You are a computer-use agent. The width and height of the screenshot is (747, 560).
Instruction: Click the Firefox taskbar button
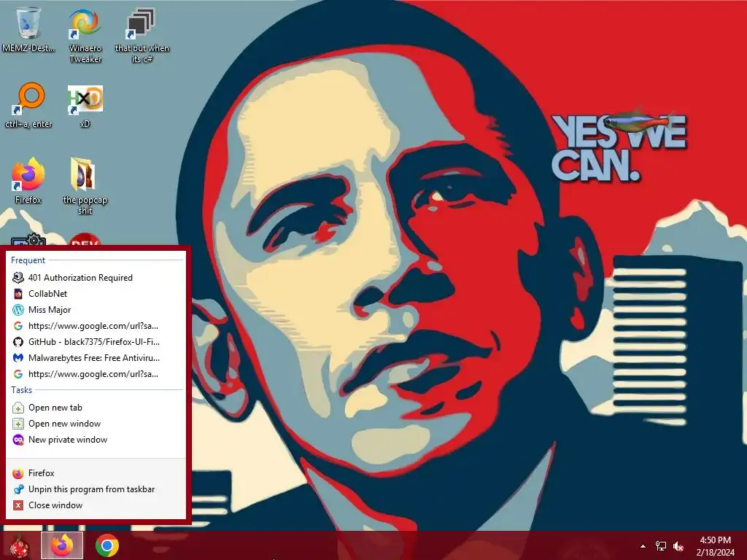(x=62, y=545)
